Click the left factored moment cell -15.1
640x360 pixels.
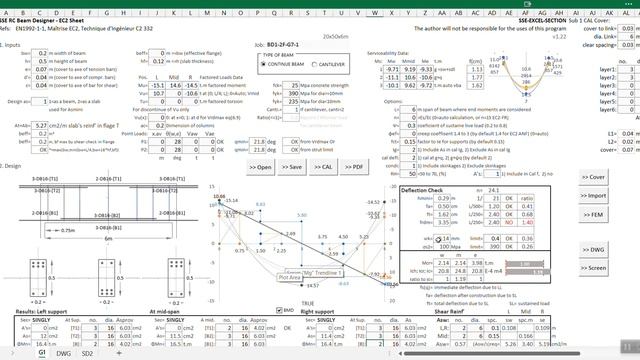coord(157,85)
